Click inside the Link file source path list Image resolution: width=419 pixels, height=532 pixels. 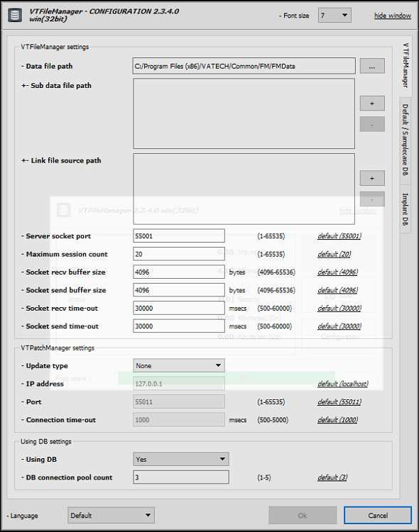point(244,189)
